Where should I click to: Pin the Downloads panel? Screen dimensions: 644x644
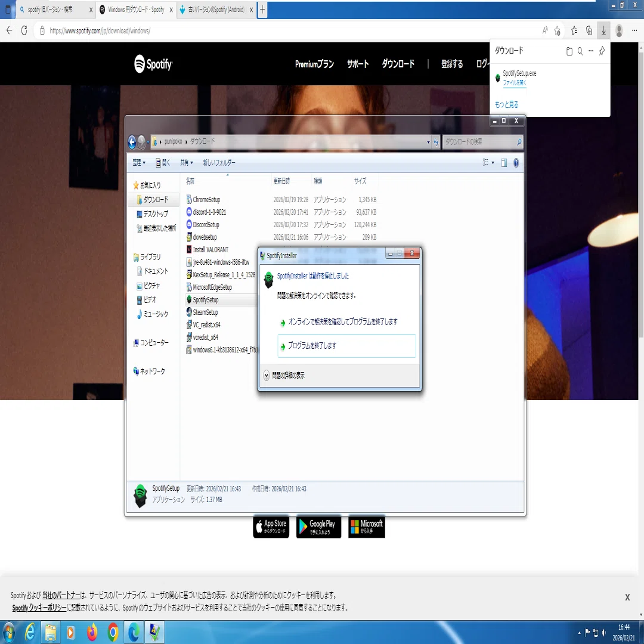602,51
